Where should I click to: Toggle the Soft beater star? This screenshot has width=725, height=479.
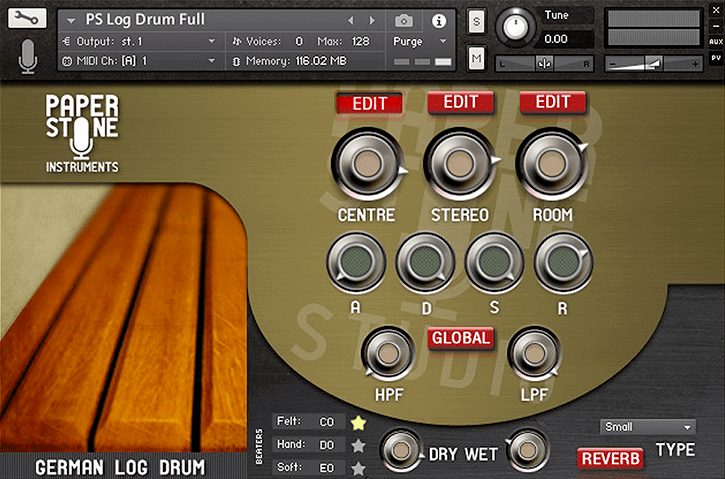[358, 468]
